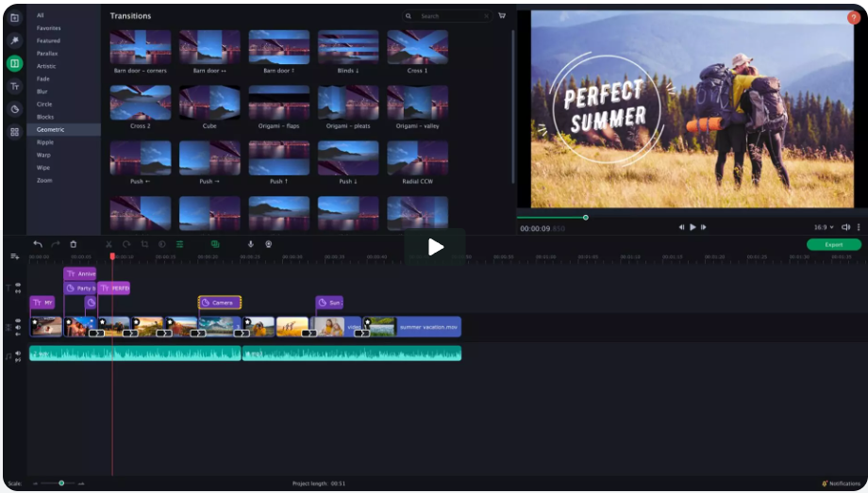
Task: Open the green Transition wizard icon
Action: (x=215, y=244)
